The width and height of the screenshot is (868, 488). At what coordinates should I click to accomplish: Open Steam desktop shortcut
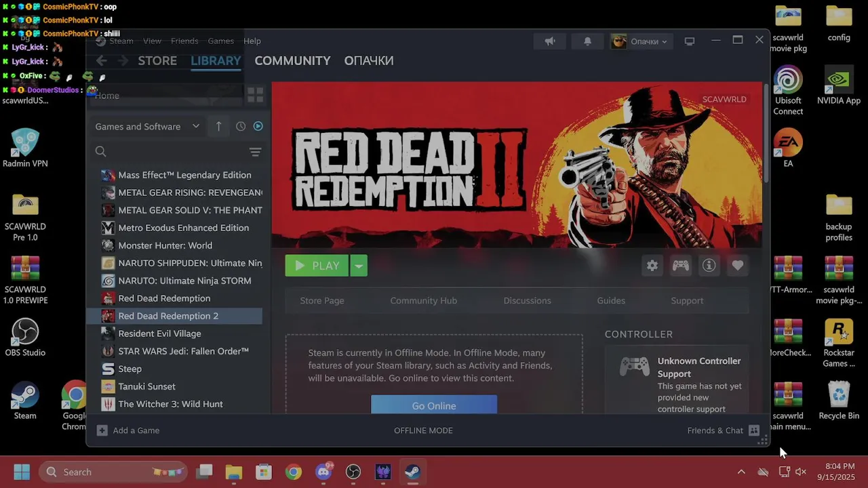25,401
